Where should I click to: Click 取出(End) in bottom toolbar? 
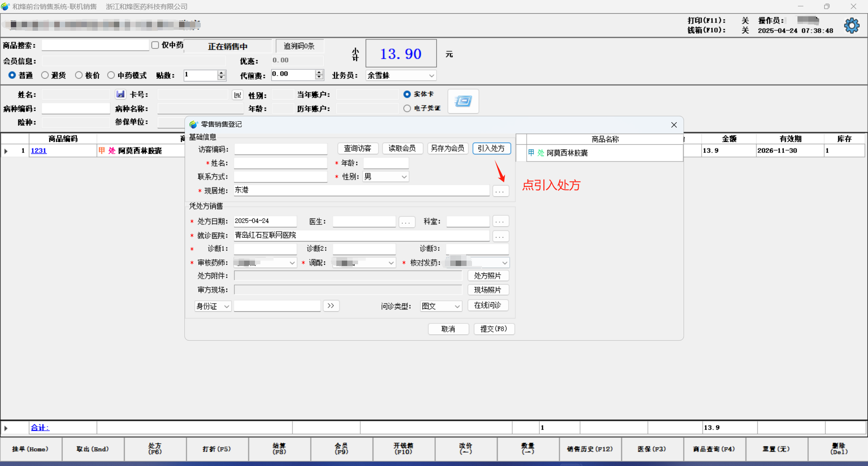[93, 449]
